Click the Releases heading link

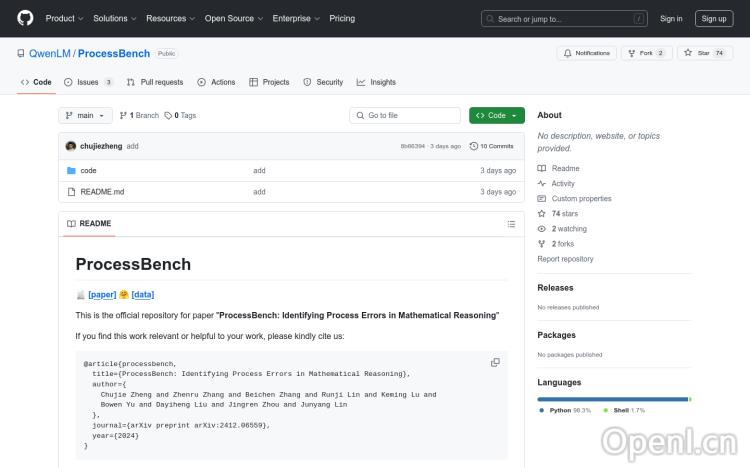[x=555, y=288]
